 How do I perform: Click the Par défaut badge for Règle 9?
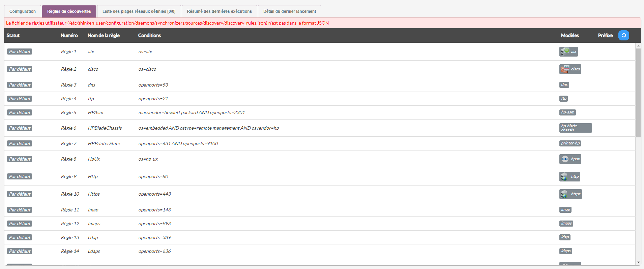coord(20,176)
